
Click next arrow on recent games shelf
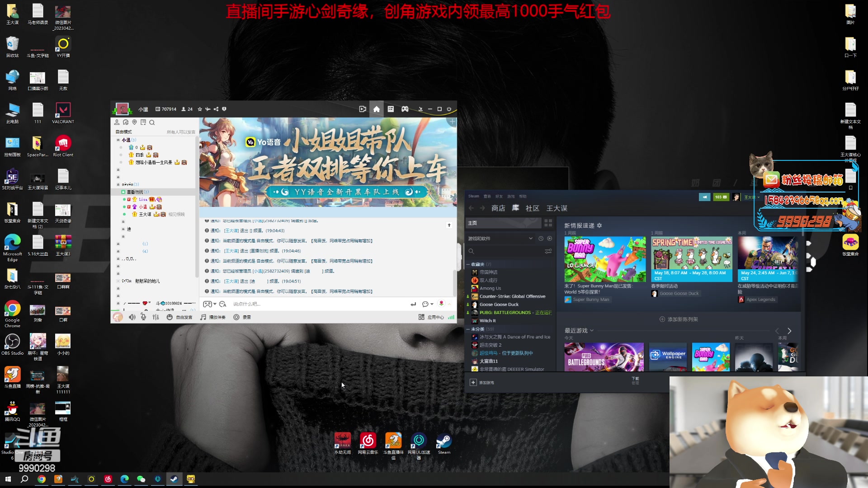789,331
